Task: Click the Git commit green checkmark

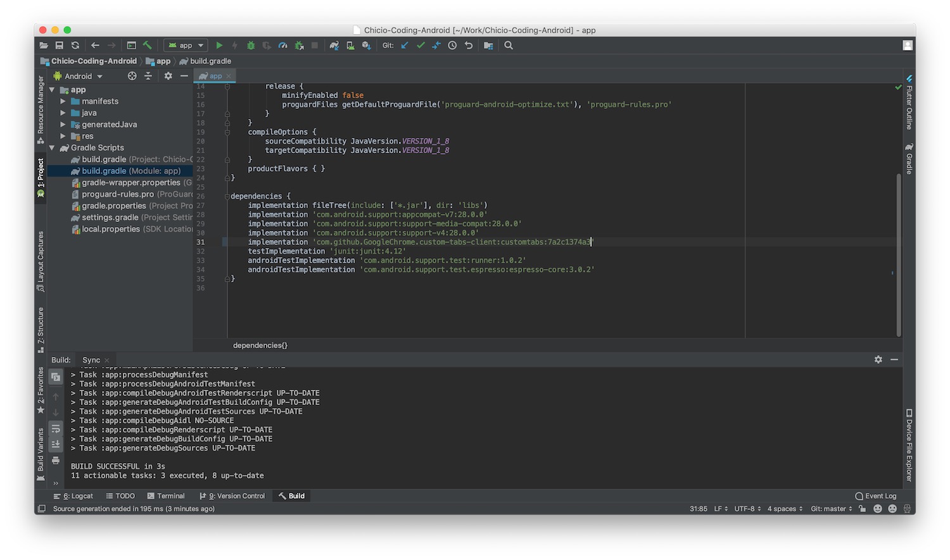Action: pyautogui.click(x=421, y=46)
